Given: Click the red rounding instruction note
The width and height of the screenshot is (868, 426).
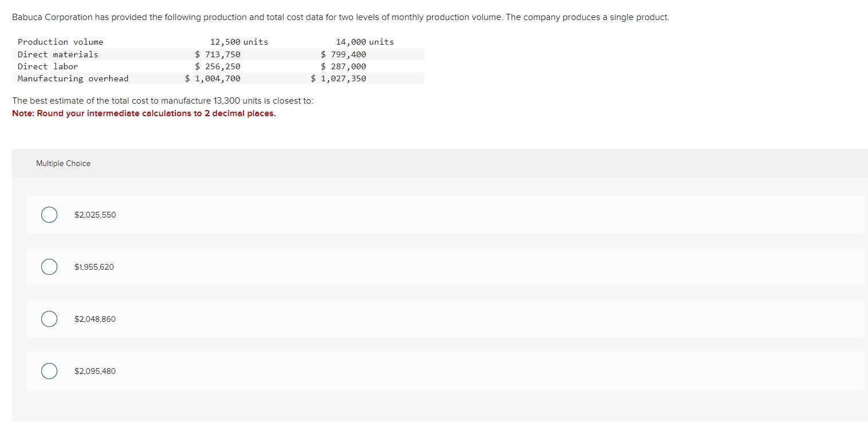Looking at the screenshot, I should pyautogui.click(x=144, y=113).
